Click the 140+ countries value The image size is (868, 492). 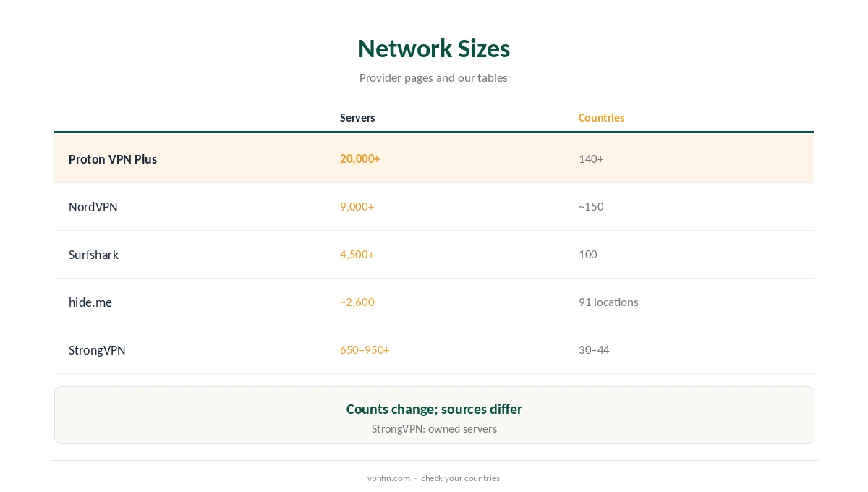591,158
